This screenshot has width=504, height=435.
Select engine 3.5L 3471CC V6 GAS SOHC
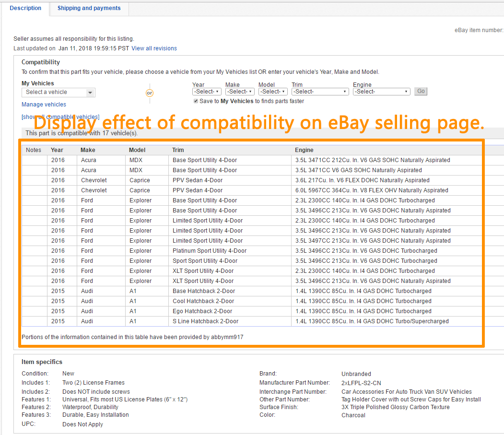click(x=359, y=170)
